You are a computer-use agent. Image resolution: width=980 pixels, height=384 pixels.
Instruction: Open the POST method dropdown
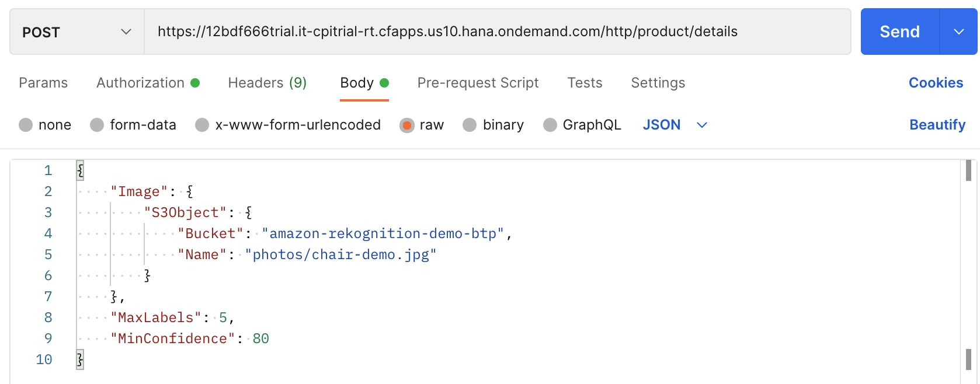[x=77, y=32]
